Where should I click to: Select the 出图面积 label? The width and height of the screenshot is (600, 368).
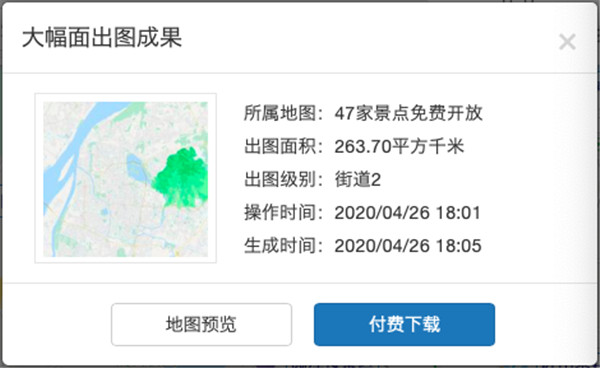[x=280, y=147]
